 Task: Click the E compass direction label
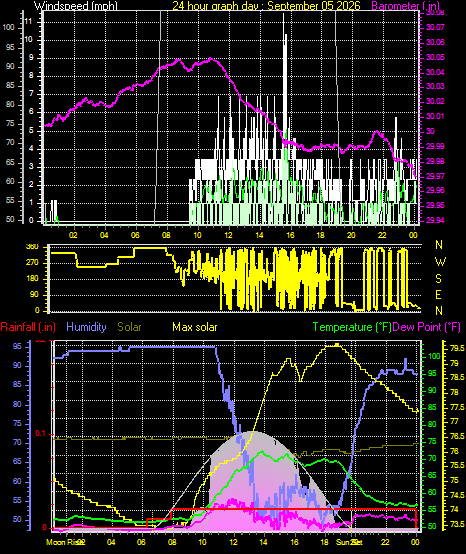pos(438,295)
